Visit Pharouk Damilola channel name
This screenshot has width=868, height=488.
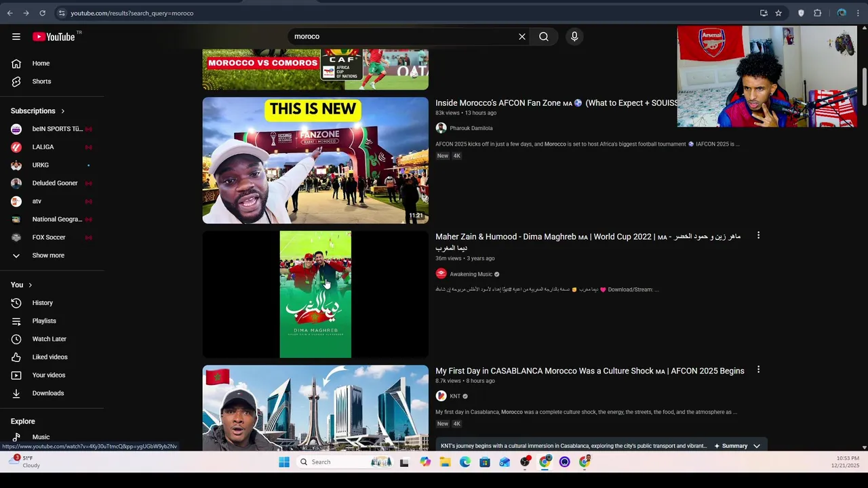pyautogui.click(x=471, y=128)
